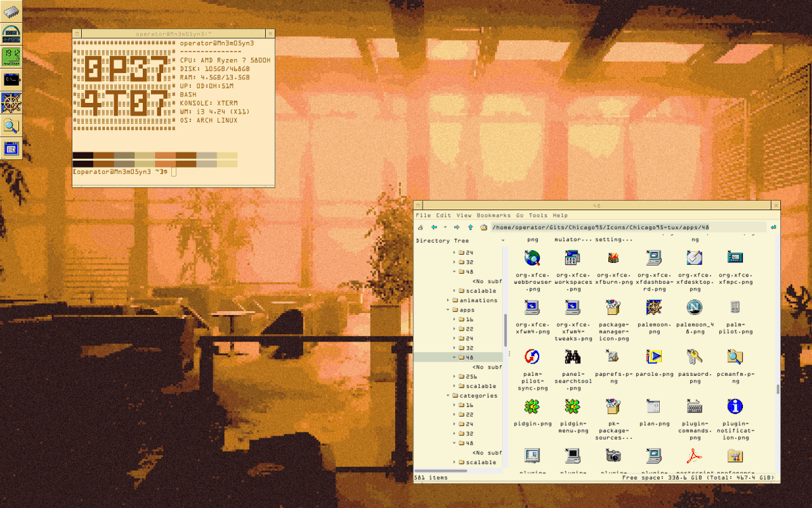Viewport: 812px width, 508px height.
Task: Select org.xfce.xfdashboard.png file icon
Action: coord(654,257)
